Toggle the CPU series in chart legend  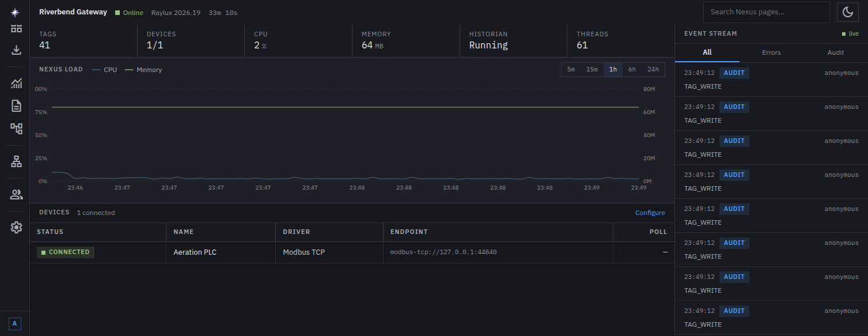(x=105, y=70)
